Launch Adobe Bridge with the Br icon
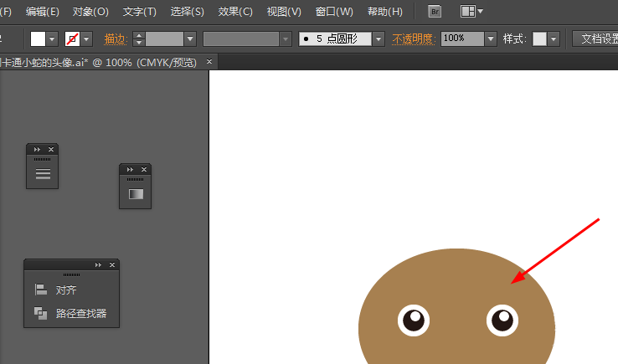The width and height of the screenshot is (618, 364). [x=435, y=12]
